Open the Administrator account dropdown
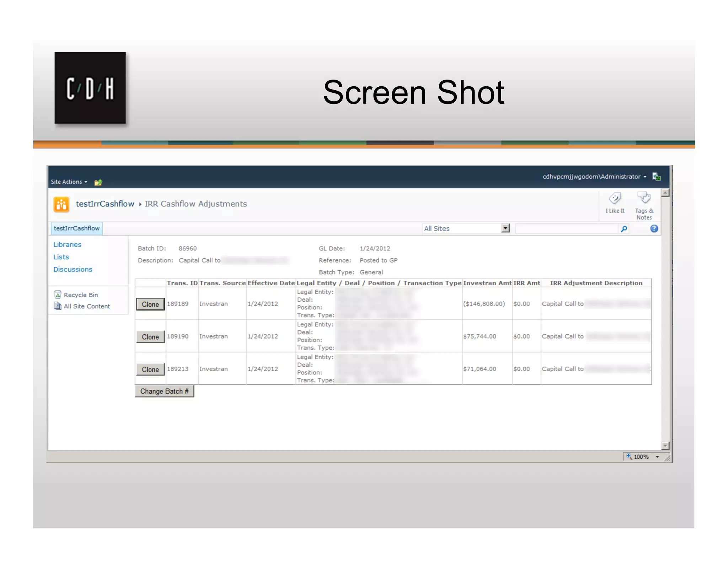The height and width of the screenshot is (562, 728). (x=594, y=177)
